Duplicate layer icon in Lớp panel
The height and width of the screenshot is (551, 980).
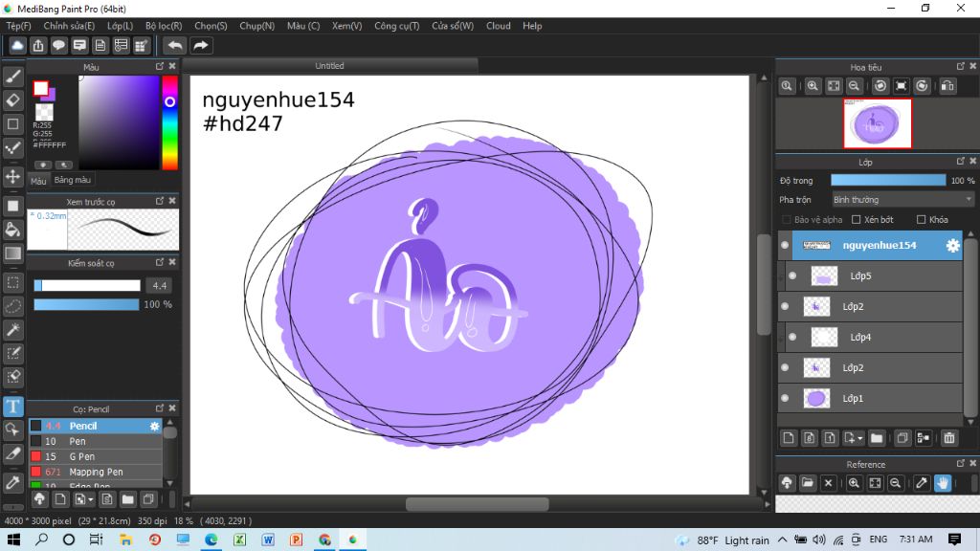pos(902,438)
